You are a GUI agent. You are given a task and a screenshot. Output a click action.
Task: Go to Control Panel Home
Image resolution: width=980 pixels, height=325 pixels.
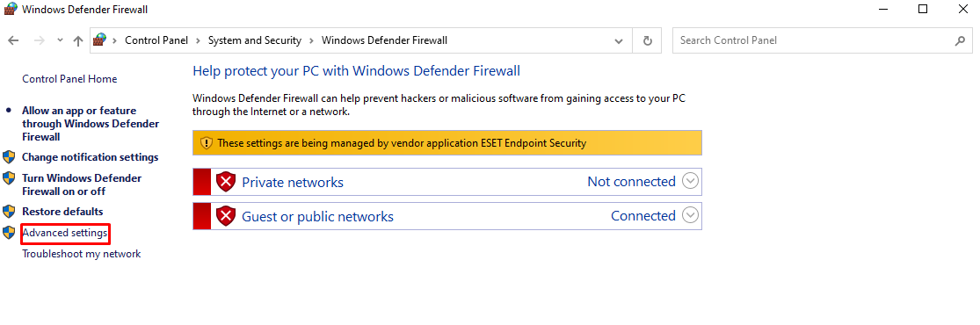tap(69, 79)
